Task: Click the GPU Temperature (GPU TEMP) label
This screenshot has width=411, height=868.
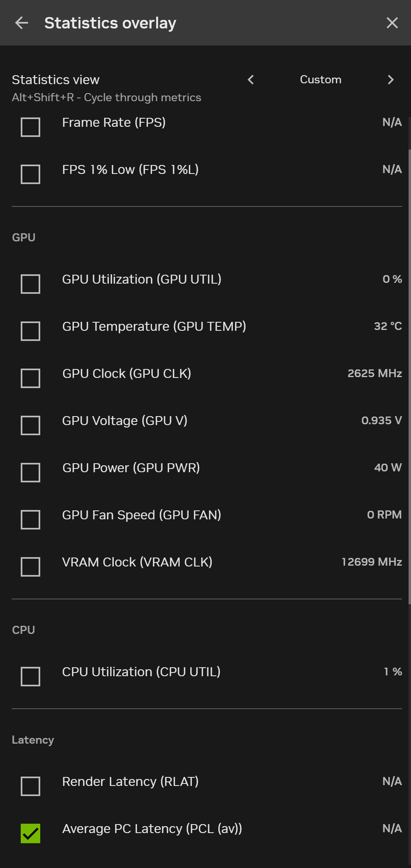Action: coord(154,326)
